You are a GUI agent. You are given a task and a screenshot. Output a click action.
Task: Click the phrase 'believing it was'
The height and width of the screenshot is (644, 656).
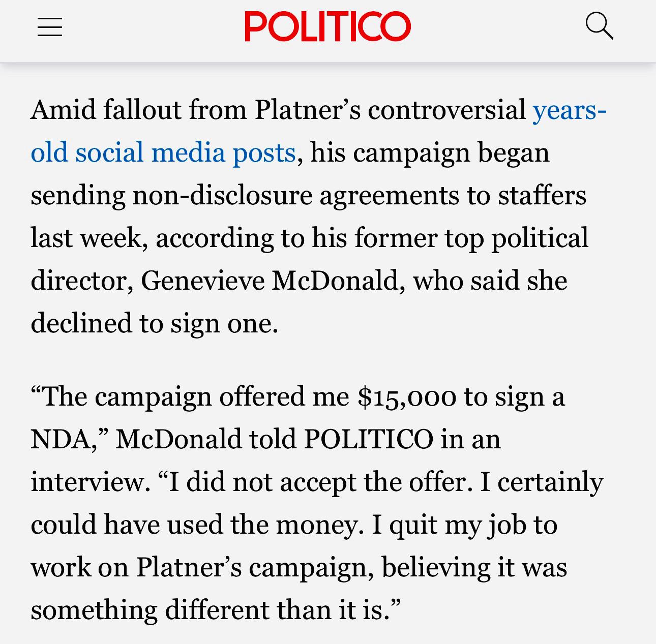click(x=474, y=567)
